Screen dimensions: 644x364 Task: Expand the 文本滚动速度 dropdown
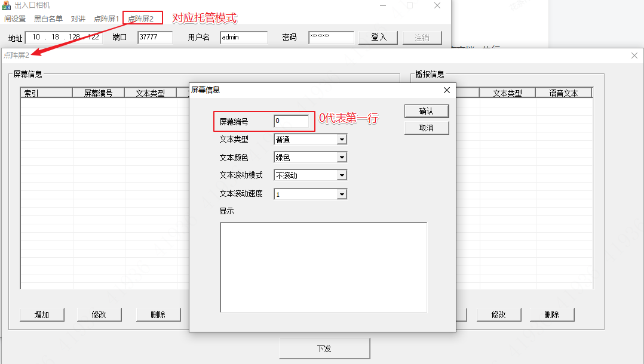341,194
